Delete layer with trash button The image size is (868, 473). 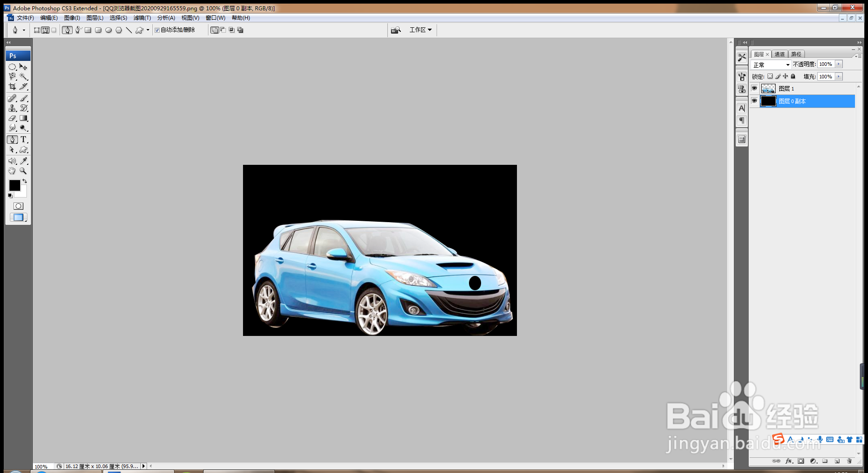coord(849,461)
